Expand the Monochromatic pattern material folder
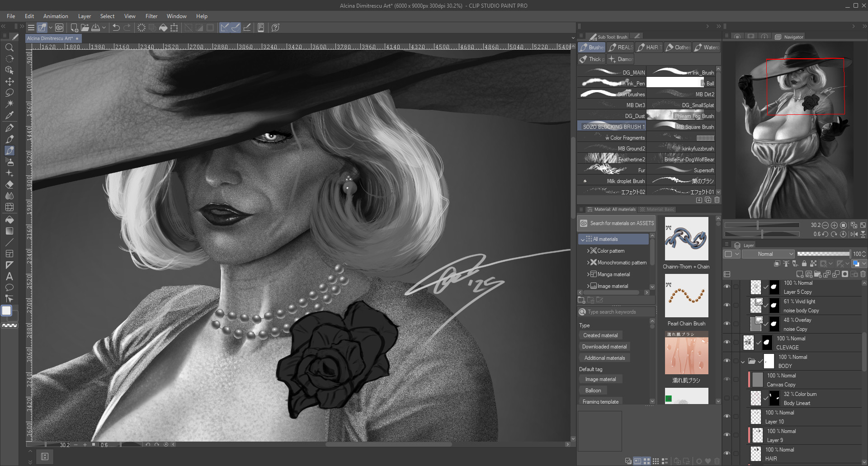 tap(588, 263)
